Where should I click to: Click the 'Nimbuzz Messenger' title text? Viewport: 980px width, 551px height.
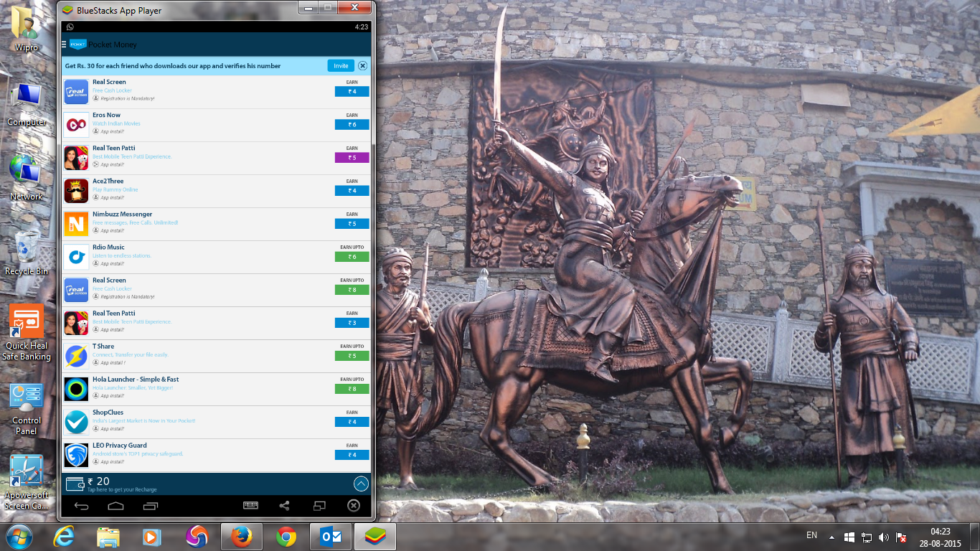click(122, 214)
